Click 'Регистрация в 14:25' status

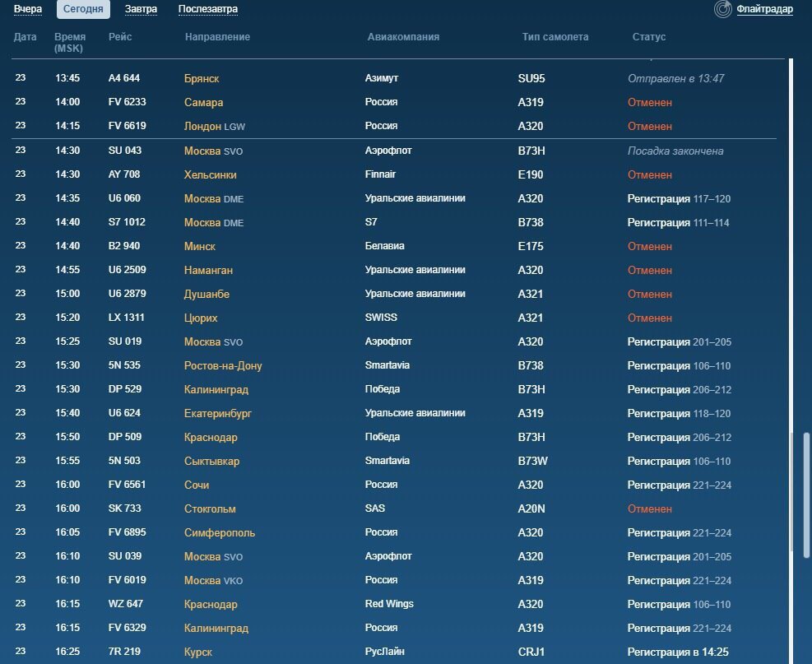tap(678, 652)
